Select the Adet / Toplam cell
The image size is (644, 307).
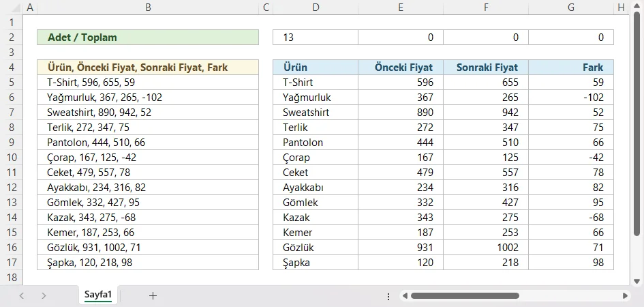coord(148,38)
